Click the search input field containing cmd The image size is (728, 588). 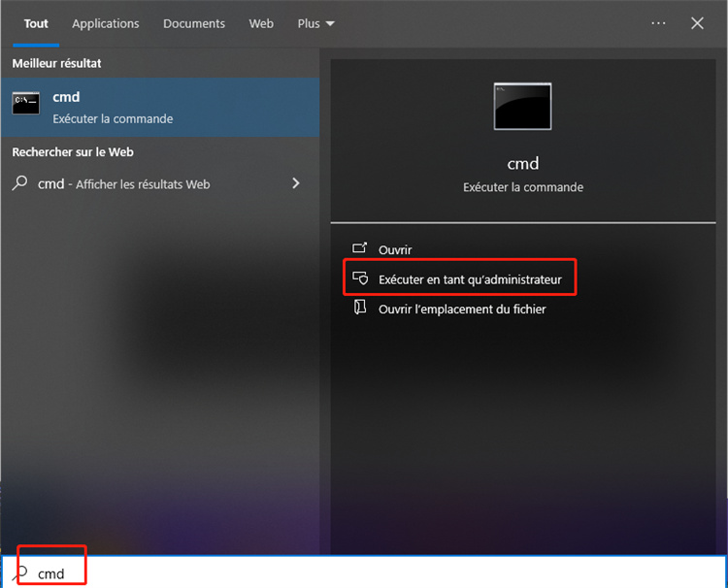[x=364, y=573]
